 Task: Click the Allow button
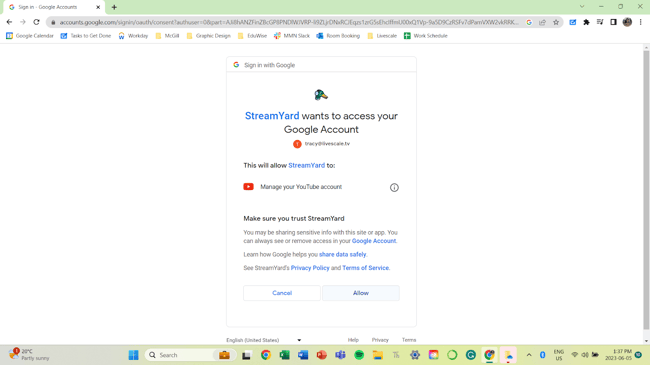tap(361, 293)
